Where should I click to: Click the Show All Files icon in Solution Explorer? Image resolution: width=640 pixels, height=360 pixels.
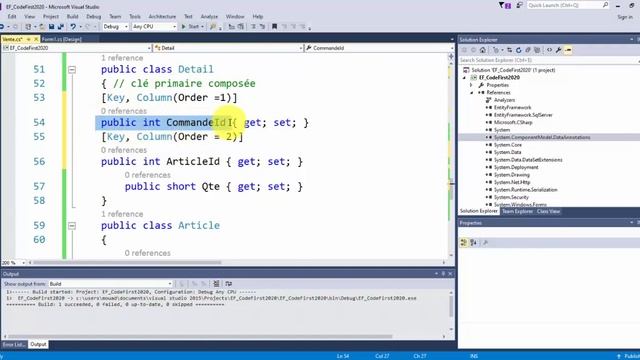[537, 50]
